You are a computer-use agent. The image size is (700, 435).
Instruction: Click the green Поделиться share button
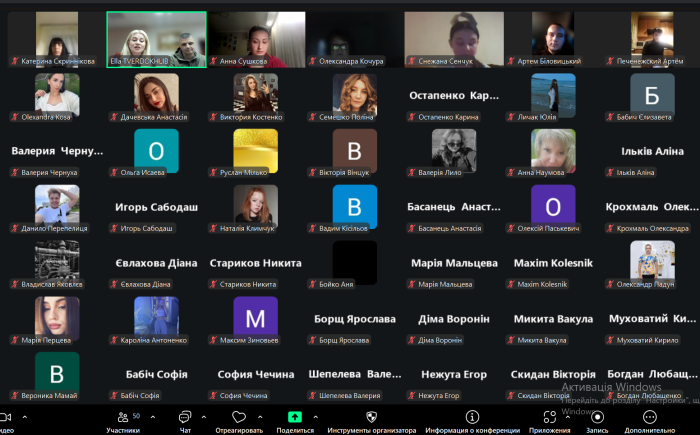coord(295,417)
